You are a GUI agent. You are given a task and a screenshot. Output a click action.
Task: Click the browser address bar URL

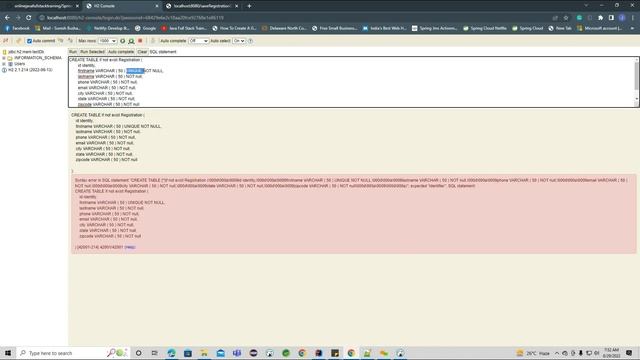click(135, 18)
